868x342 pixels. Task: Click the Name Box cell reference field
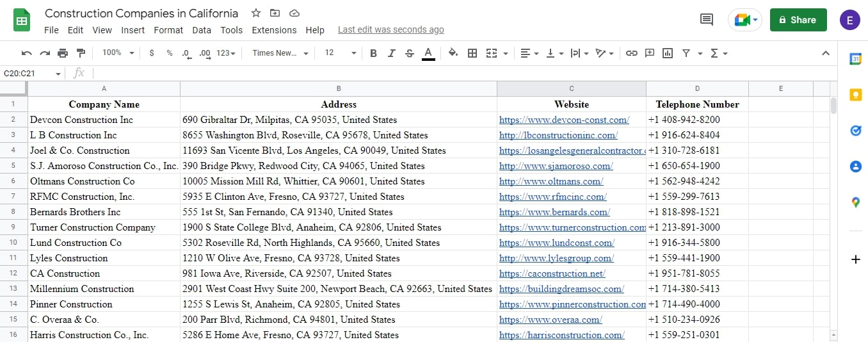click(x=32, y=74)
